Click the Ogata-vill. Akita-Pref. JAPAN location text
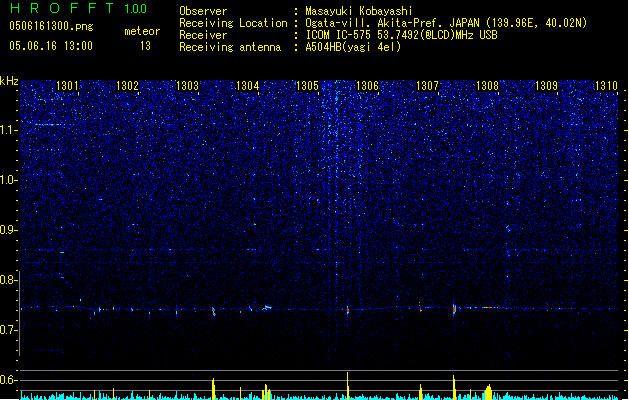Screen dimensions: 629x400 pos(446,23)
